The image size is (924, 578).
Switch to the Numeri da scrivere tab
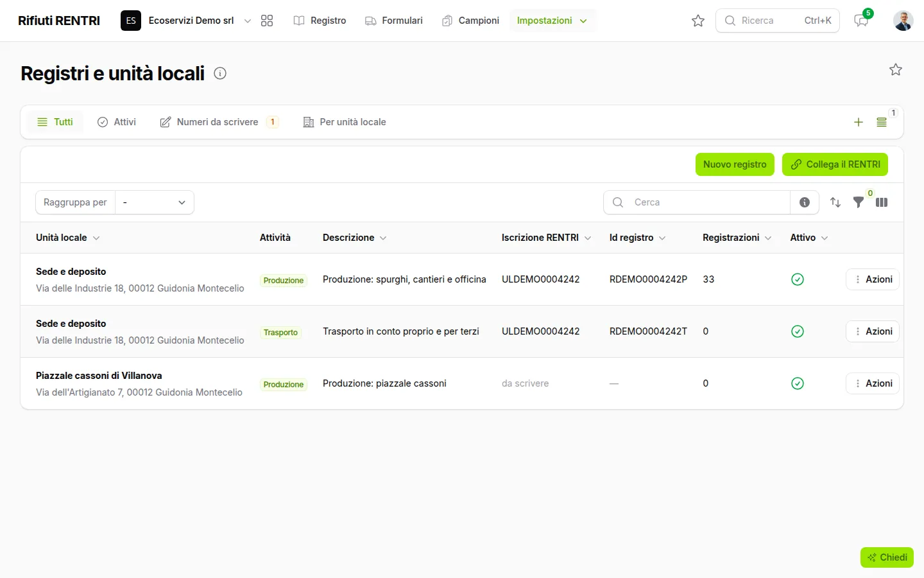coord(219,122)
